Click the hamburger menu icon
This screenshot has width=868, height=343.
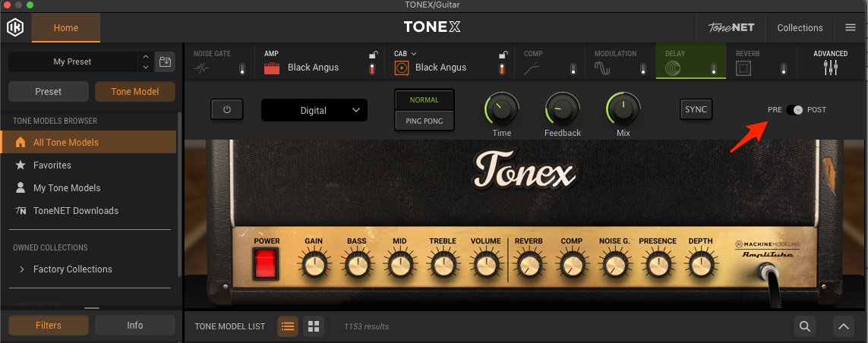click(x=850, y=27)
